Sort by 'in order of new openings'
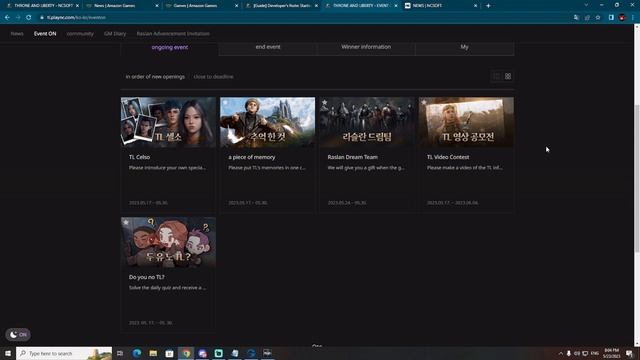The height and width of the screenshot is (360, 640). pyautogui.click(x=155, y=77)
